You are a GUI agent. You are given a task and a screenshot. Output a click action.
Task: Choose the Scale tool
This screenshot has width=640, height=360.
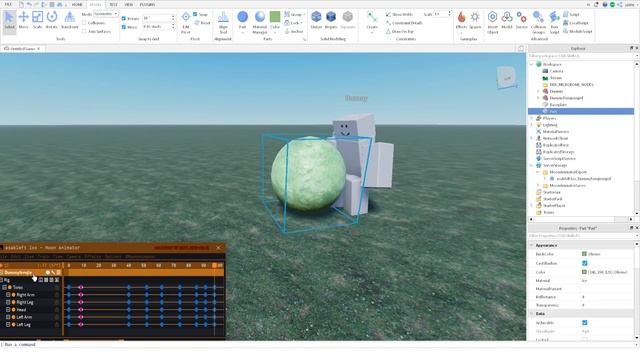pyautogui.click(x=38, y=20)
